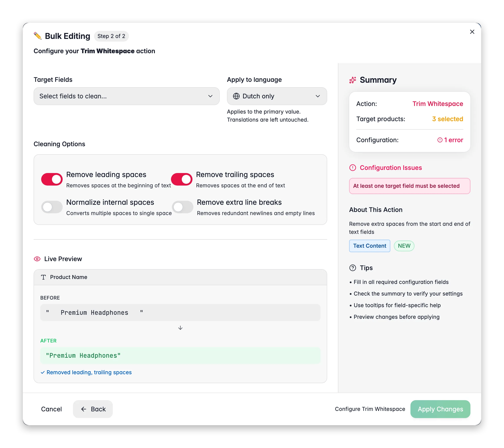504x448 pixels.
Task: Click the 1 error configuration status
Action: (450, 140)
